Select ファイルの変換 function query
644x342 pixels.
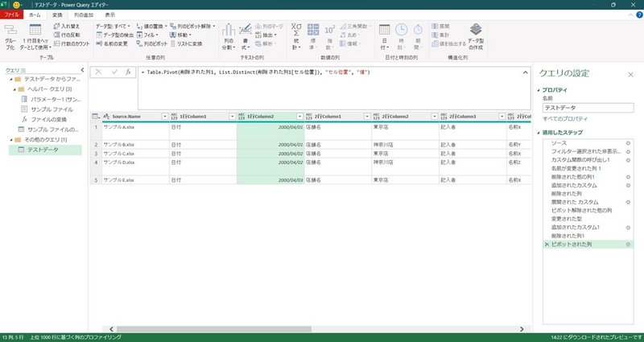click(x=48, y=119)
